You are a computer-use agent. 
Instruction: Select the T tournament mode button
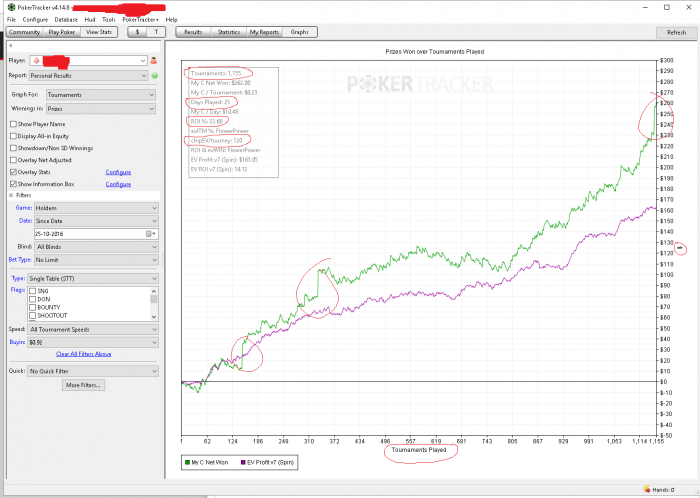156,32
